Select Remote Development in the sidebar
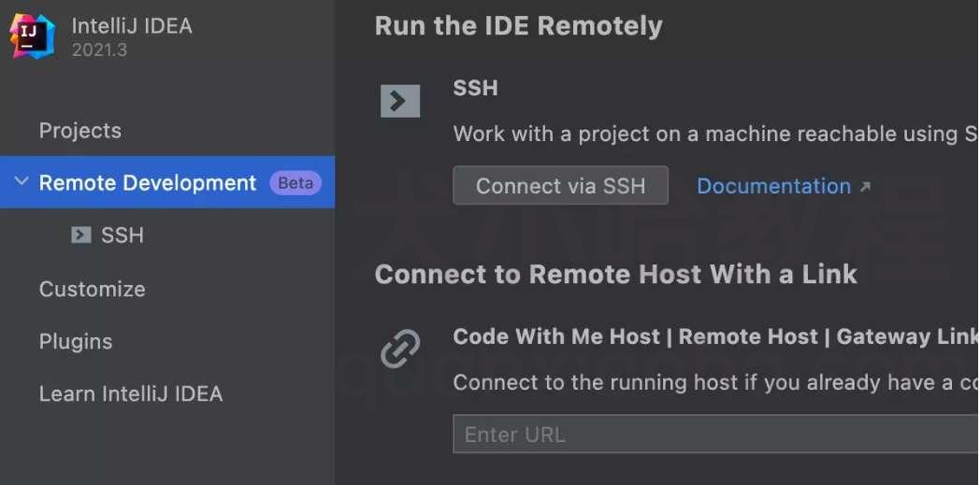The height and width of the screenshot is (485, 980). [x=148, y=183]
